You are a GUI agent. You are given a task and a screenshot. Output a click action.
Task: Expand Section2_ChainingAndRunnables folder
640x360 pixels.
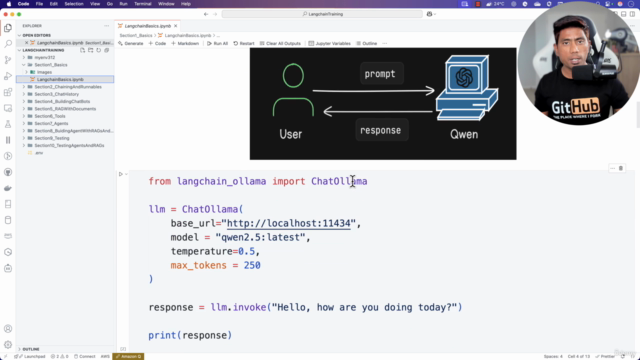click(x=24, y=87)
